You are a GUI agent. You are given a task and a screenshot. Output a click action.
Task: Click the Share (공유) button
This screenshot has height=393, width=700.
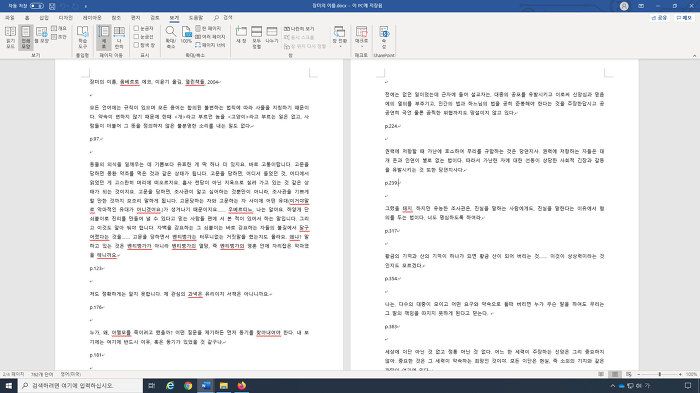pyautogui.click(x=659, y=17)
